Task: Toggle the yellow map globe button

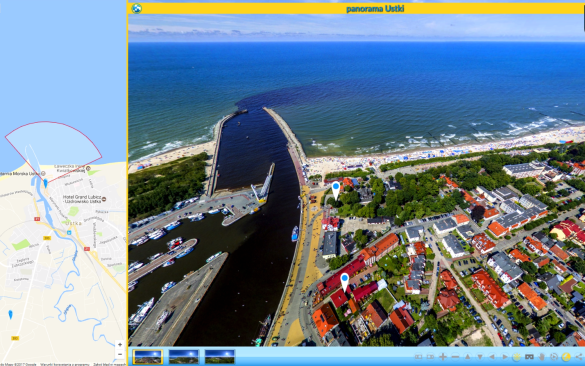Action: click(566, 357)
